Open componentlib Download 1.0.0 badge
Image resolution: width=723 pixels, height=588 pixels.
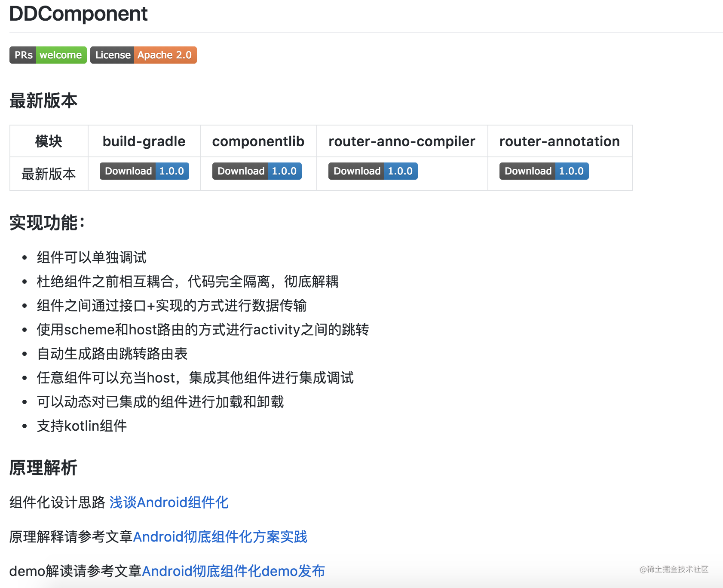tap(257, 171)
